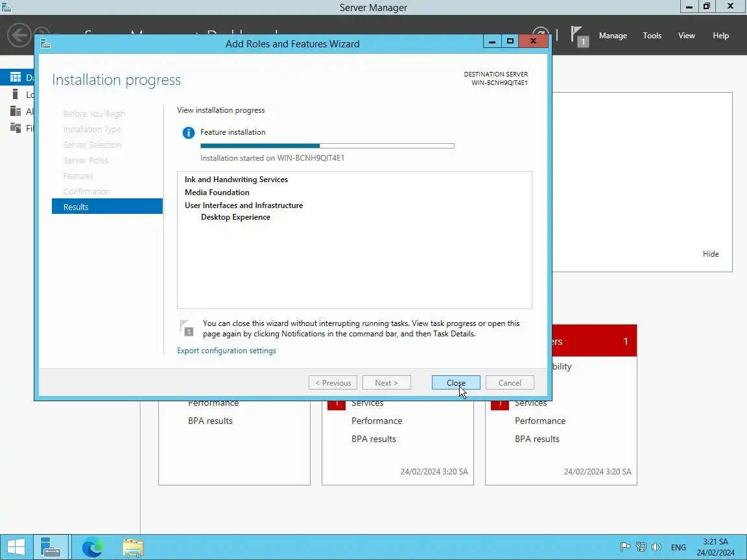Select the All Servers icon in navigation
This screenshot has width=747, height=560.
(16, 111)
